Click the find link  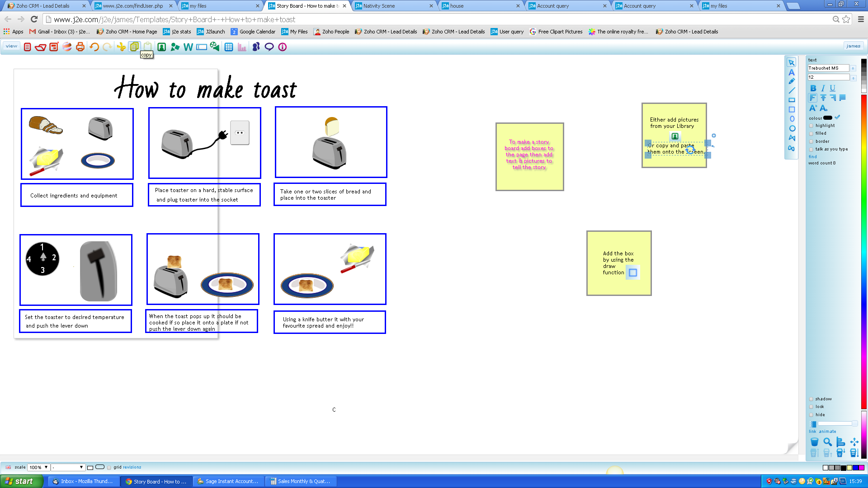point(812,156)
